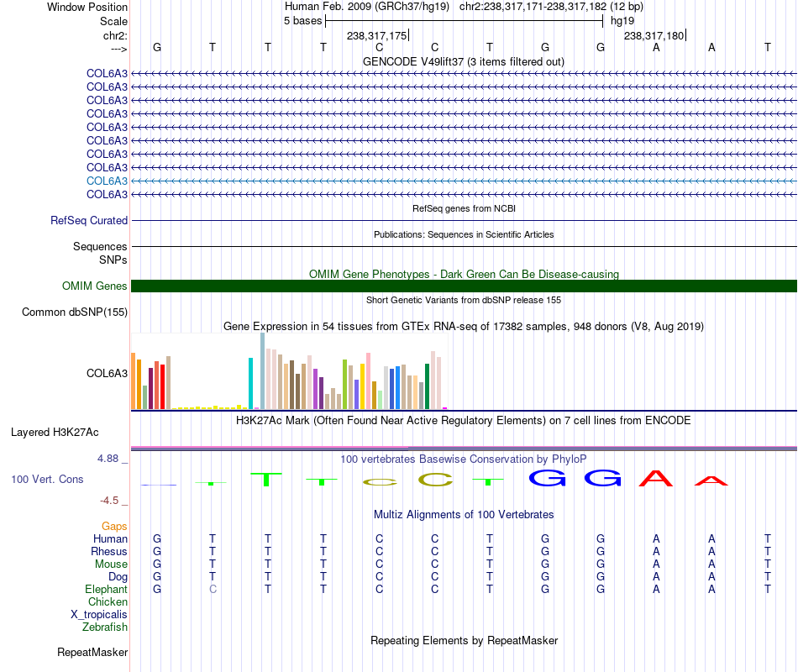Click Short Genetic Variants from dbSNP title
Screen dimensions: 798x672
pos(464,300)
